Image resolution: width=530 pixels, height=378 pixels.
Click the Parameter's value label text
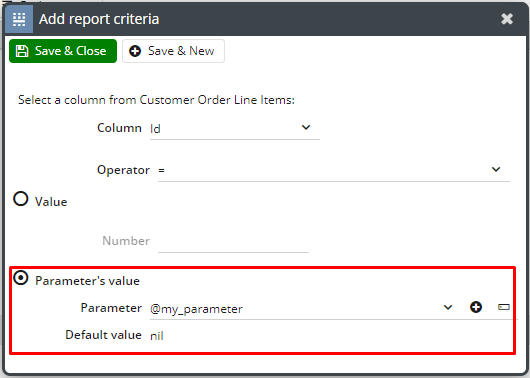point(87,281)
